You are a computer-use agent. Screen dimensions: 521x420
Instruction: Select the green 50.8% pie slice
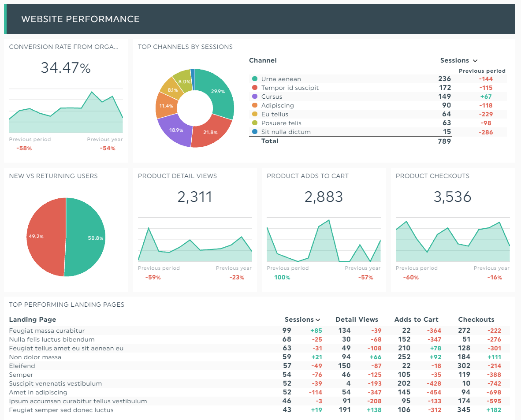point(88,238)
